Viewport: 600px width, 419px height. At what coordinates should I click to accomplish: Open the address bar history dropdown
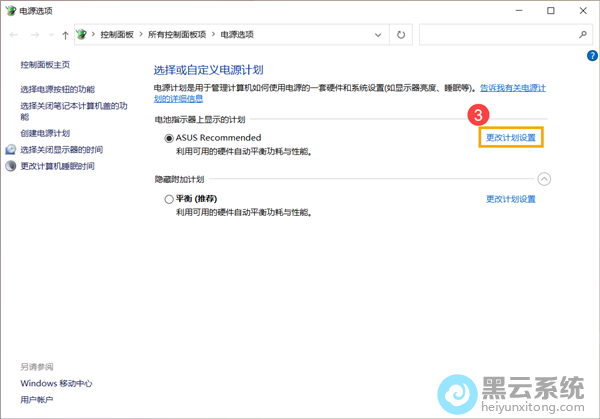tap(380, 35)
